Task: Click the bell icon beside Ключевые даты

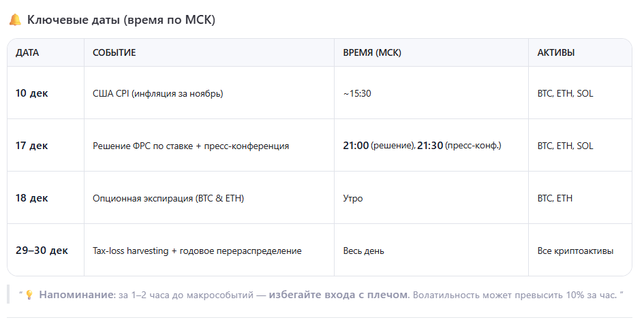Action: [x=15, y=20]
